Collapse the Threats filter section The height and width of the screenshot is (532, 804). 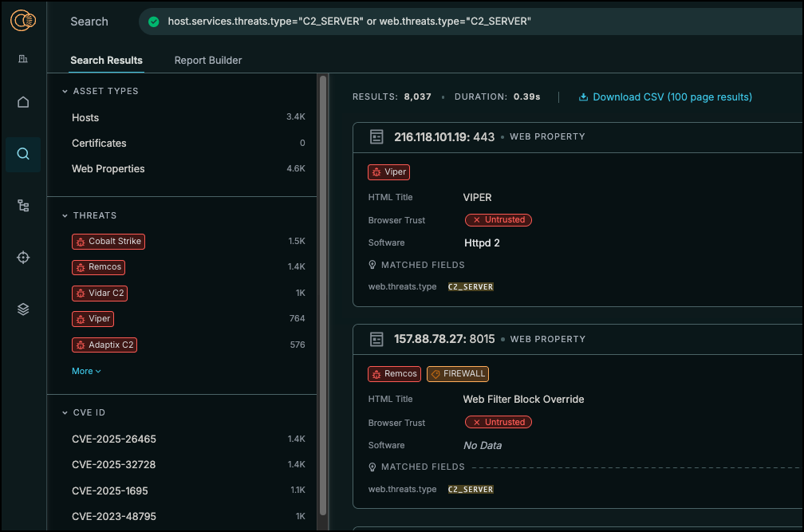pyautogui.click(x=65, y=216)
